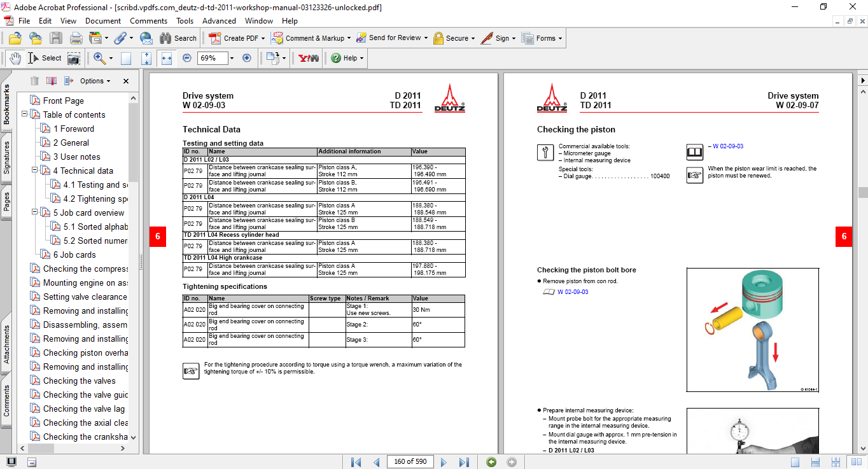Click the Zoom In button on toolbar
This screenshot has height=469, width=868.
(247, 58)
